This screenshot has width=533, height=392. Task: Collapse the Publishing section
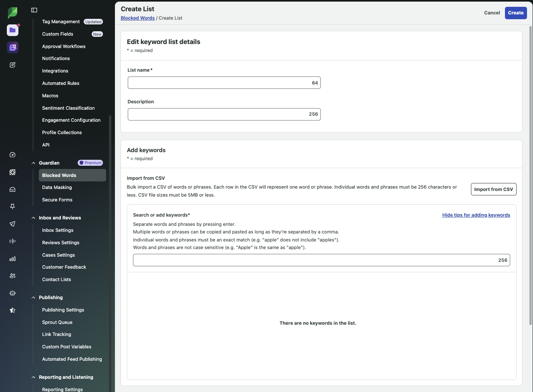34,298
